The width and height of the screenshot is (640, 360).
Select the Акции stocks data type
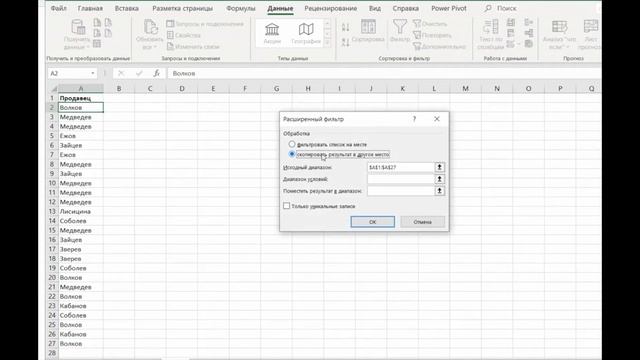(x=272, y=33)
